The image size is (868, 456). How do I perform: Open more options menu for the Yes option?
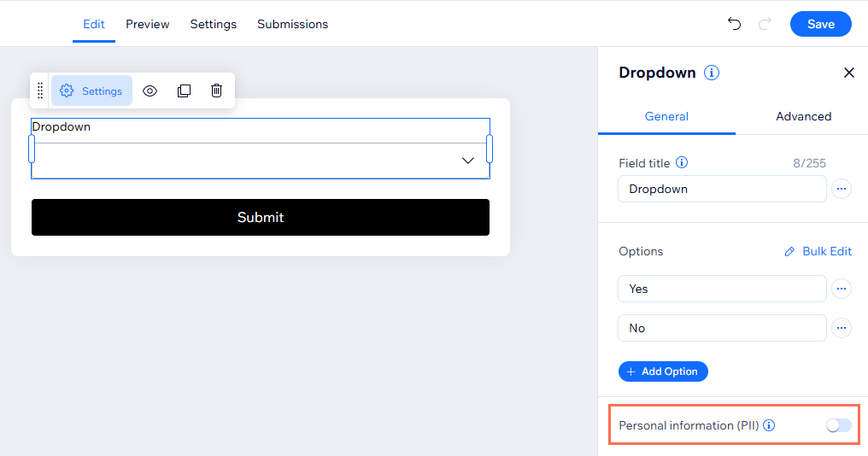coord(842,289)
